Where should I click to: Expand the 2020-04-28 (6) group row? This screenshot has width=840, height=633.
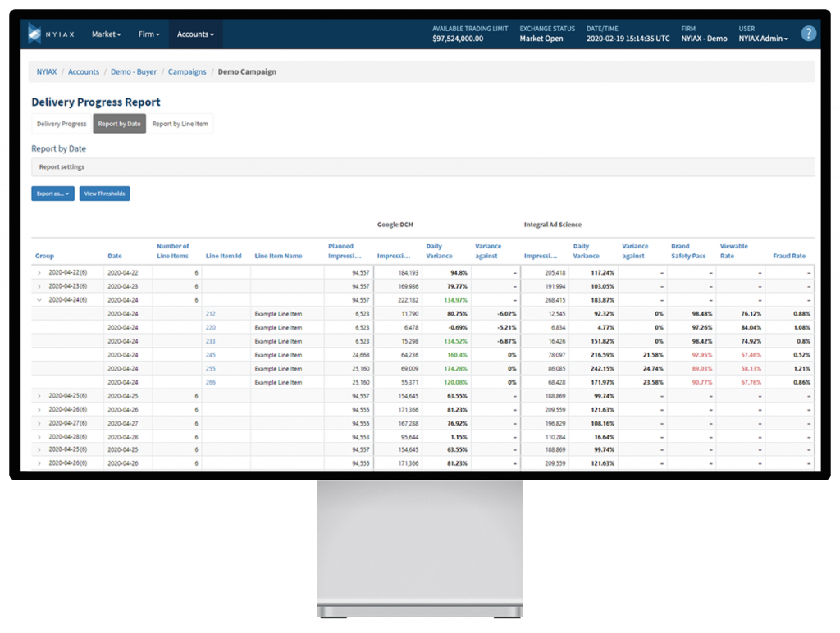coord(39,438)
